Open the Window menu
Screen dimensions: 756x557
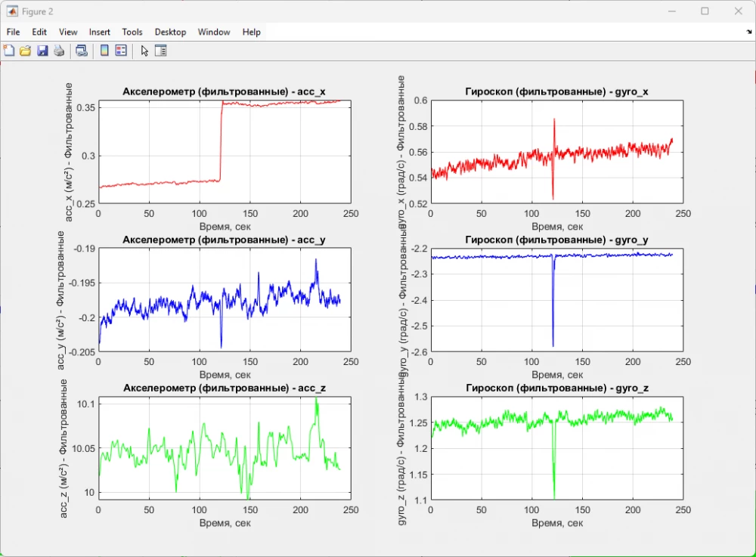[213, 32]
